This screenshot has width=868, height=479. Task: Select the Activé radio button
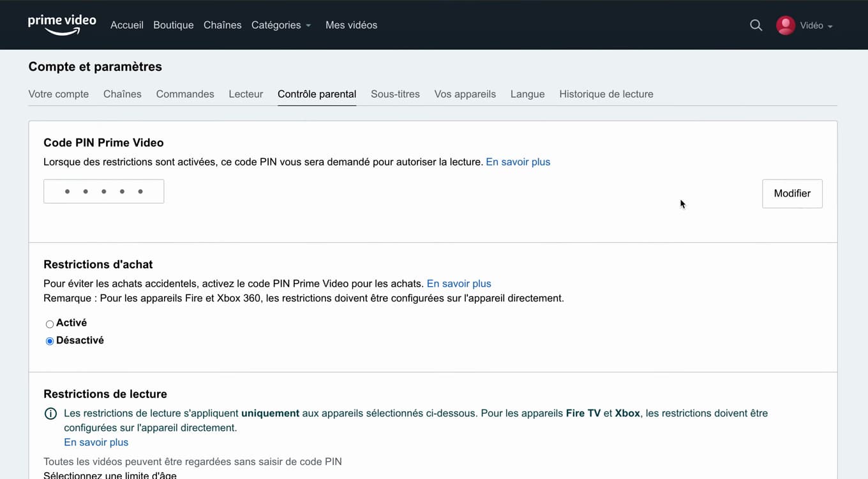point(50,324)
